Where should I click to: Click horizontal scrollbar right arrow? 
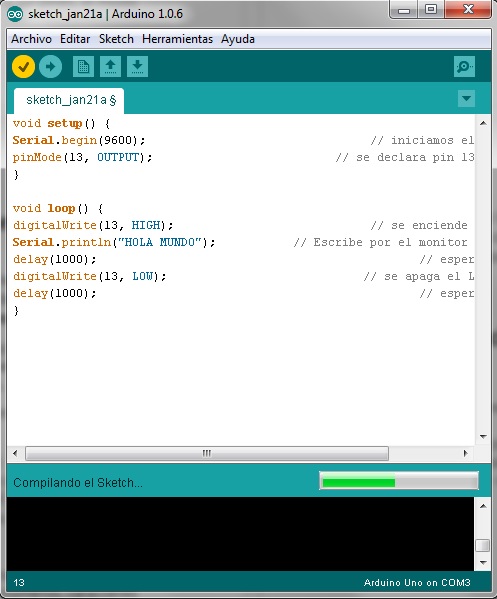coord(465,453)
